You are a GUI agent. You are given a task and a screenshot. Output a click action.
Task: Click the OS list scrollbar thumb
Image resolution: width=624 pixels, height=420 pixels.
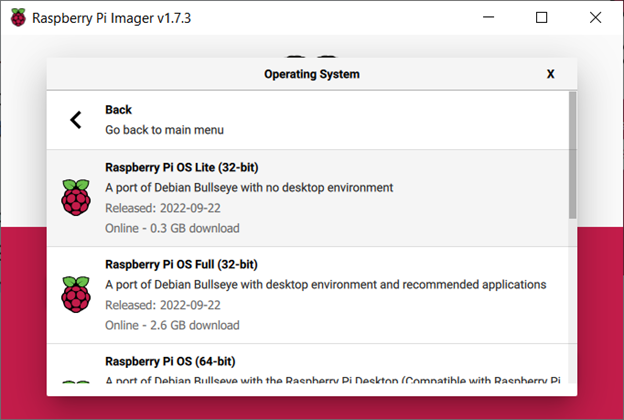click(573, 155)
